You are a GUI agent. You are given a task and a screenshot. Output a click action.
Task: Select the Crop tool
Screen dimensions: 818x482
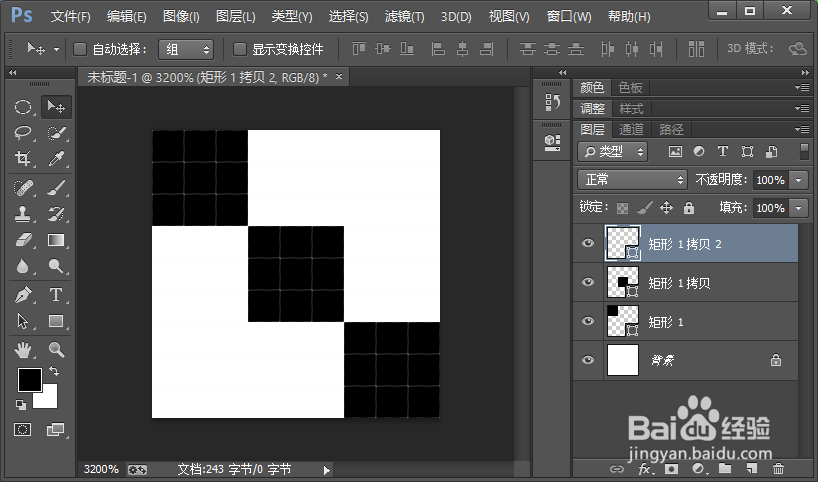click(x=23, y=158)
